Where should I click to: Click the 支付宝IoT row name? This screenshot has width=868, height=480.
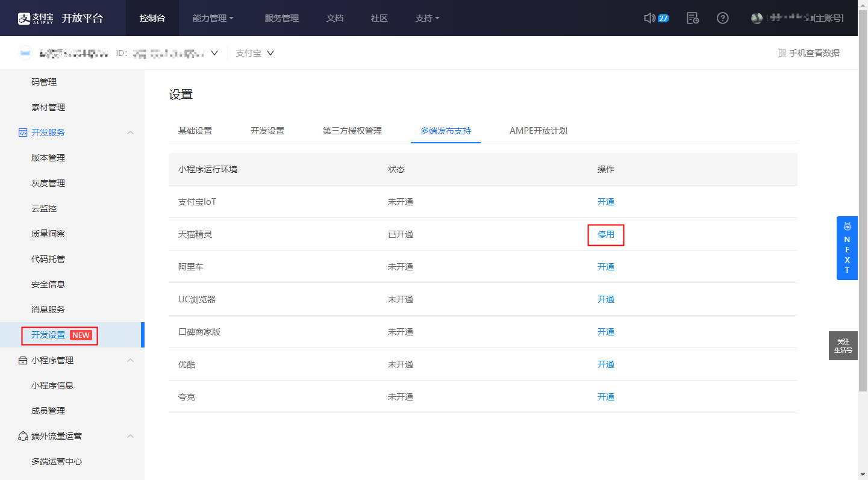click(x=197, y=202)
